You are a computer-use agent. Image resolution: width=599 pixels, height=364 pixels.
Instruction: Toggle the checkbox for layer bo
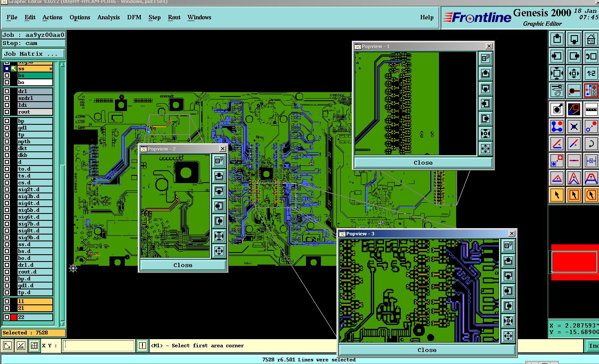point(7,82)
